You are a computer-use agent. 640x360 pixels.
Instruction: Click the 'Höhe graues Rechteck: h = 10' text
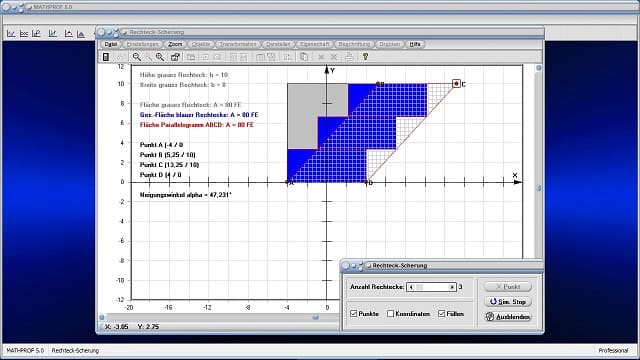click(184, 75)
